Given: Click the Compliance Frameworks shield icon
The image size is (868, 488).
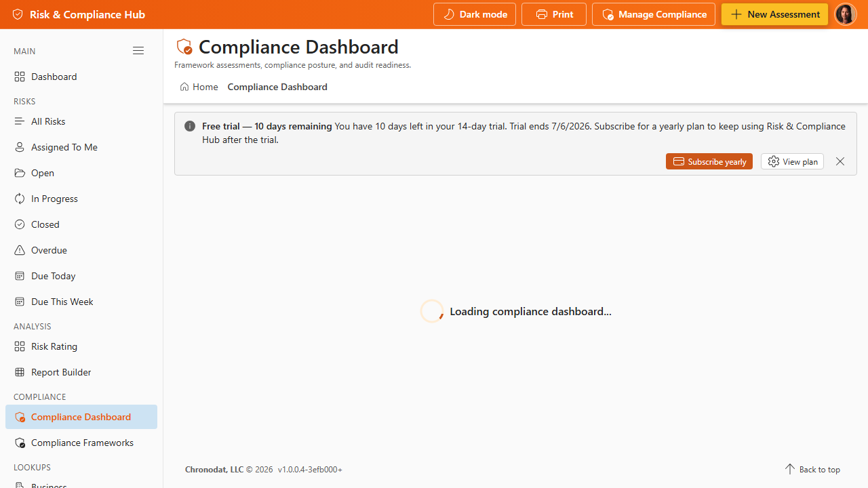Looking at the screenshot, I should [20, 443].
